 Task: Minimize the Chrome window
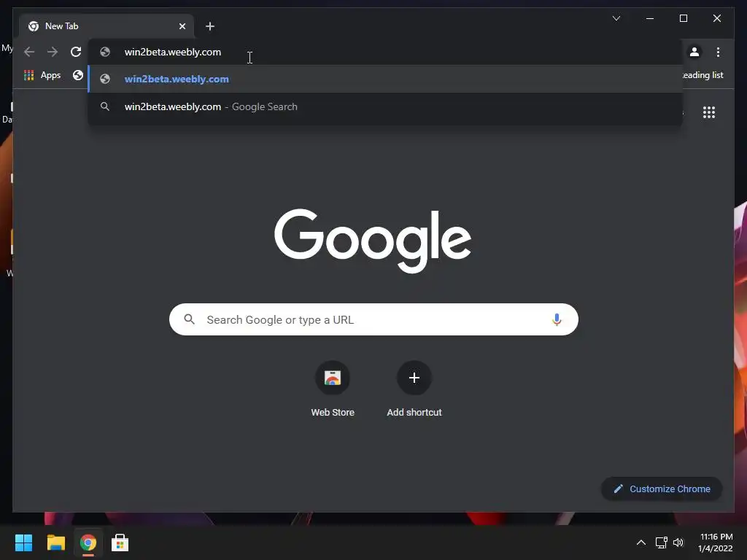[650, 18]
